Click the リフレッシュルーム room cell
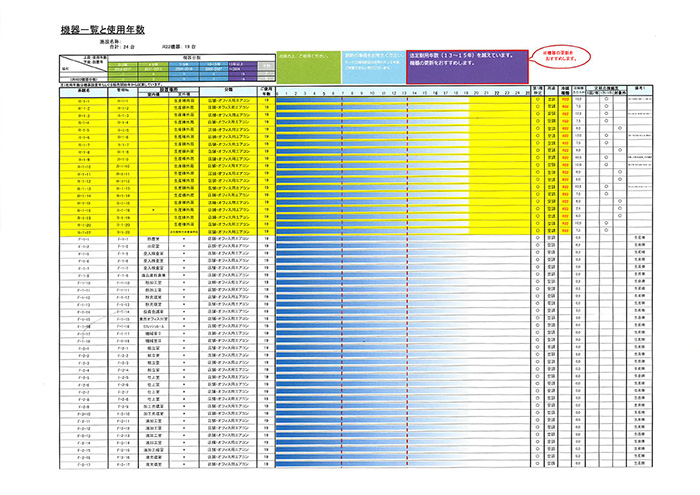The image size is (700, 495). pos(154,326)
